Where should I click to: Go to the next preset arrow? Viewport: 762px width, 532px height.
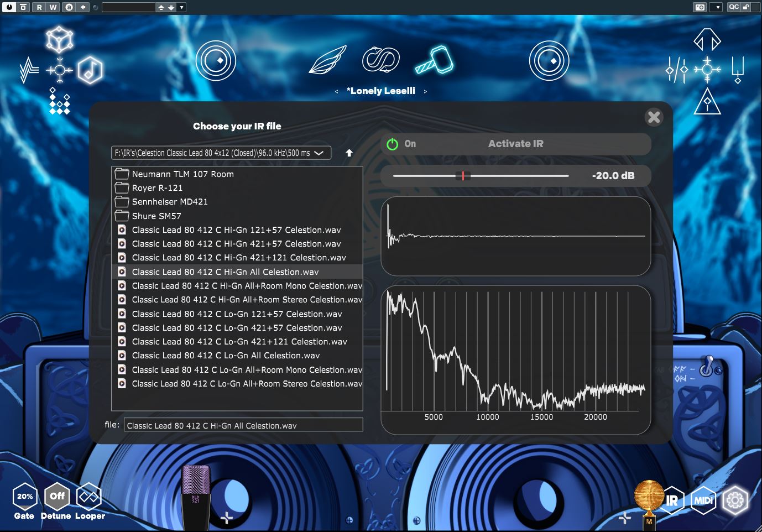(x=425, y=91)
